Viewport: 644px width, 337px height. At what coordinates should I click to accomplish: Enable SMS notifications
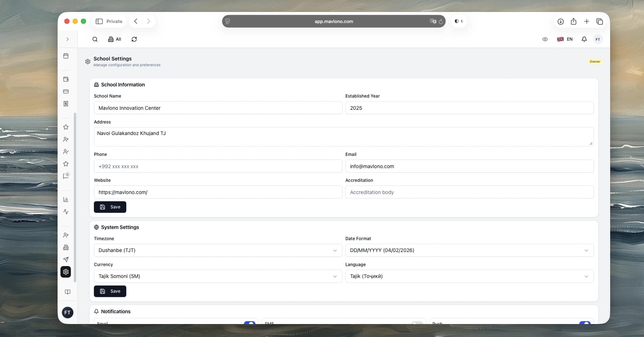417,323
